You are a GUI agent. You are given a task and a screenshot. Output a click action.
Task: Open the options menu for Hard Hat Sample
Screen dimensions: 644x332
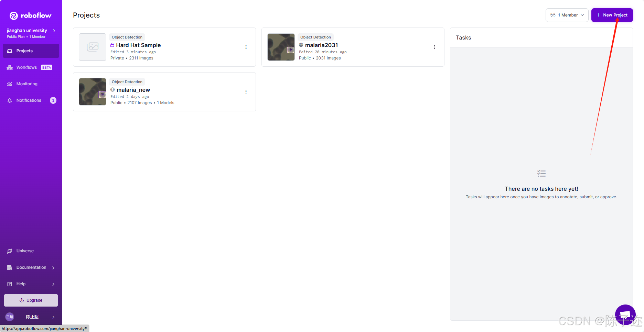tap(246, 47)
